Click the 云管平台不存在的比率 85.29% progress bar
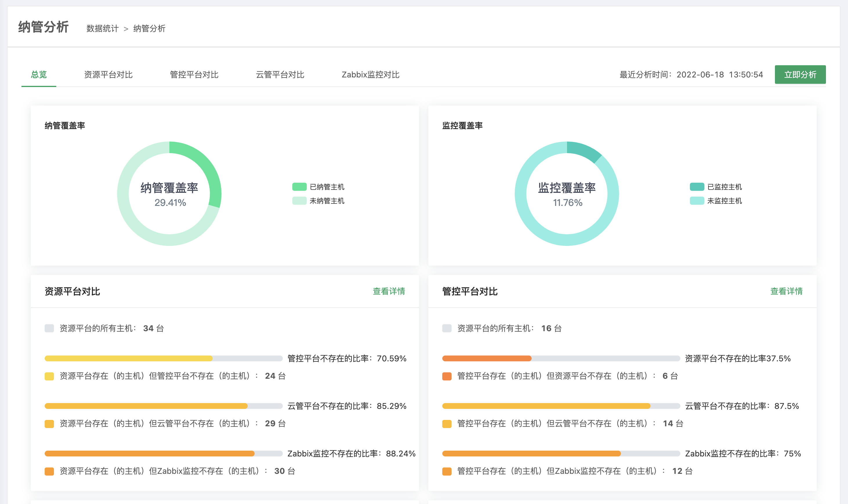 [163, 406]
